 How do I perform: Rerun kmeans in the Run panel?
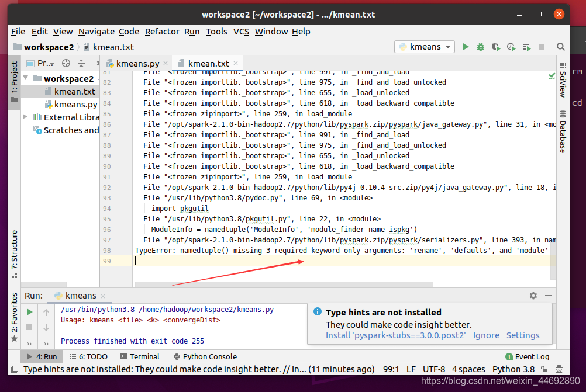pos(29,312)
